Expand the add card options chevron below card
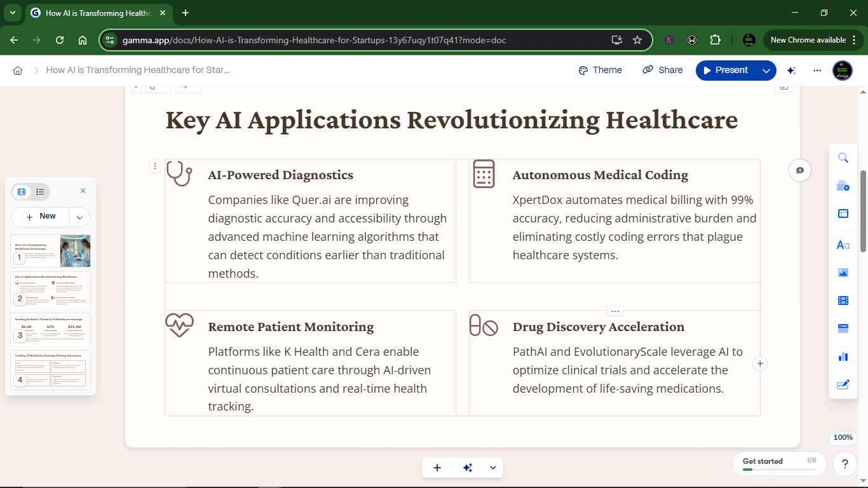 [493, 468]
